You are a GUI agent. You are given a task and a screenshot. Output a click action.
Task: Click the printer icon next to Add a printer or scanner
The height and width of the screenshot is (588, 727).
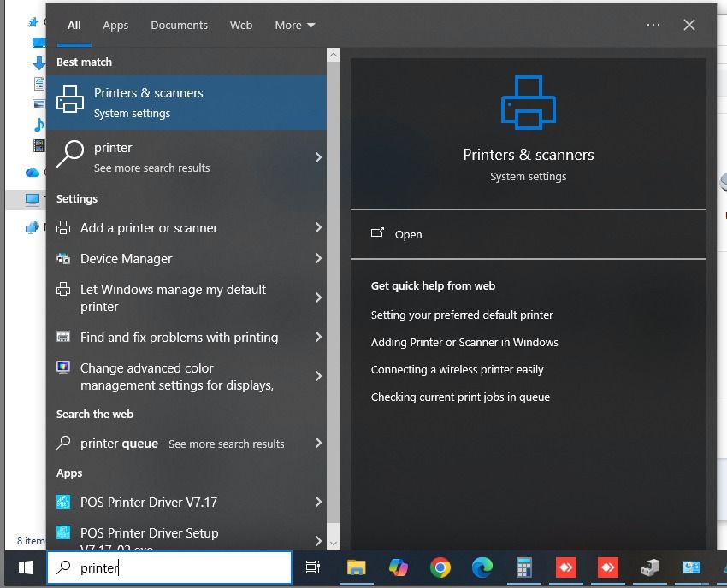(x=63, y=227)
